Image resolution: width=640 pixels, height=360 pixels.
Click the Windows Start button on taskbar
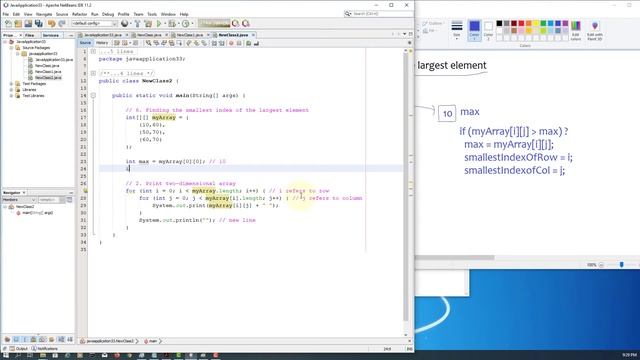point(6,356)
